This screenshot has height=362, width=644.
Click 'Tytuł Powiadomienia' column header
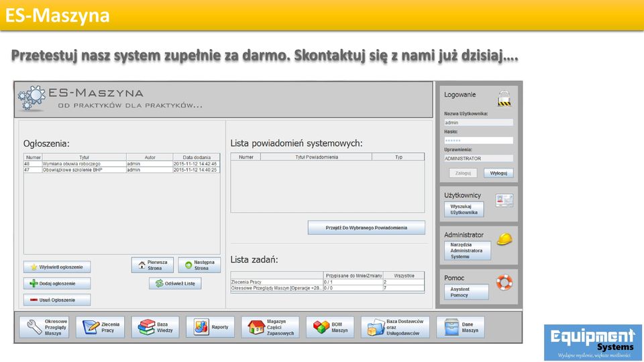coord(316,157)
